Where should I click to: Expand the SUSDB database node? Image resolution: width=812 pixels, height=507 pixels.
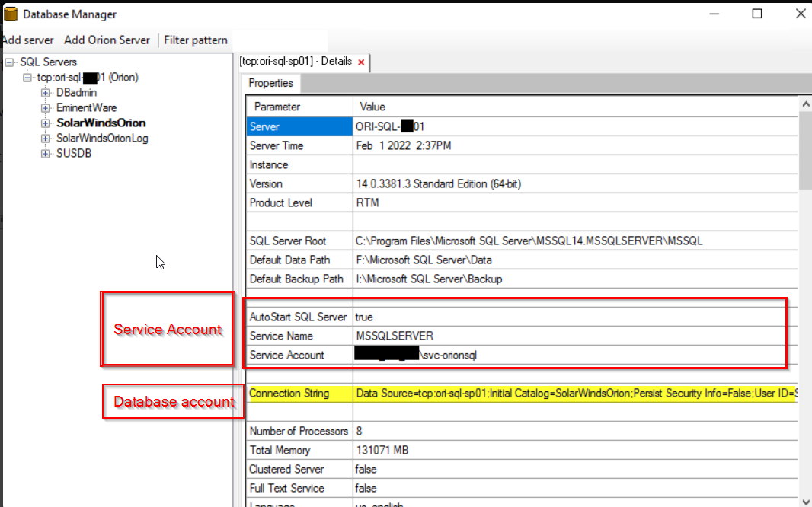(46, 154)
